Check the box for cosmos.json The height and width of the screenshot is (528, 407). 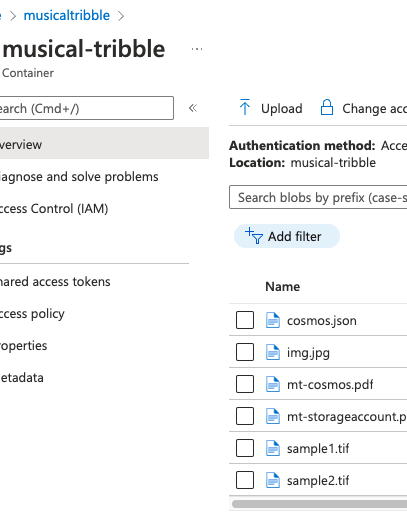[245, 320]
